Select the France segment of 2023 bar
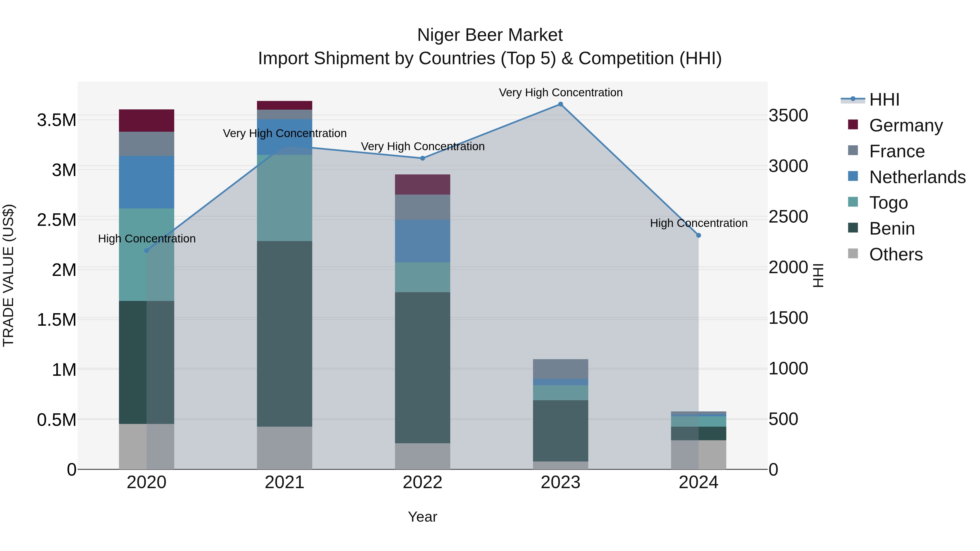Screen dimensions: 980x551 561,369
